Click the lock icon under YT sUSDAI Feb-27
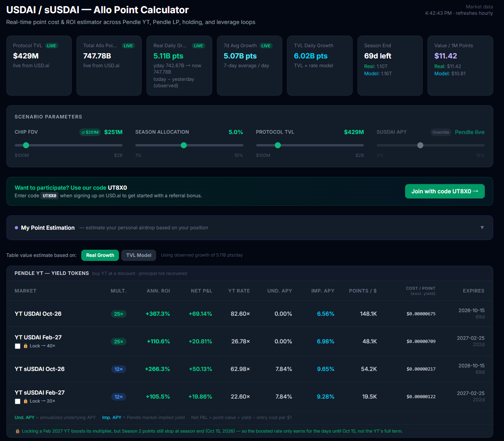The width and height of the screenshot is (504, 441). [x=26, y=401]
